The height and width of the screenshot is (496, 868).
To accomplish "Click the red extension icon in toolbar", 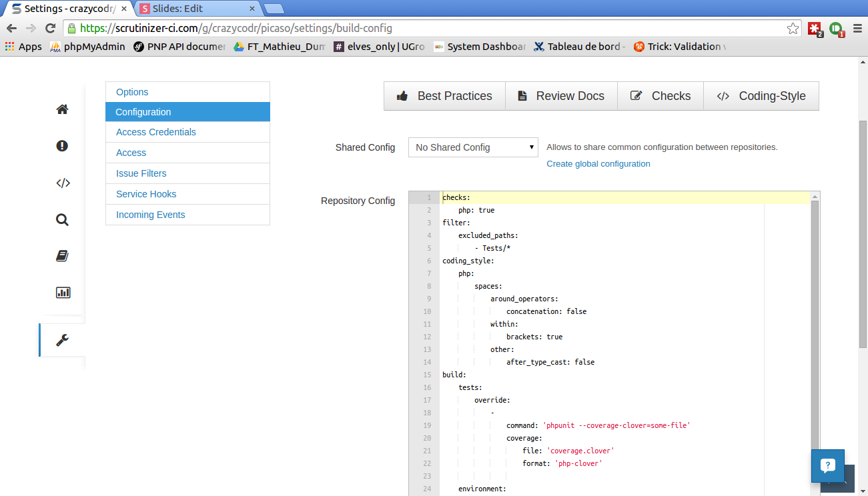I will click(x=815, y=29).
